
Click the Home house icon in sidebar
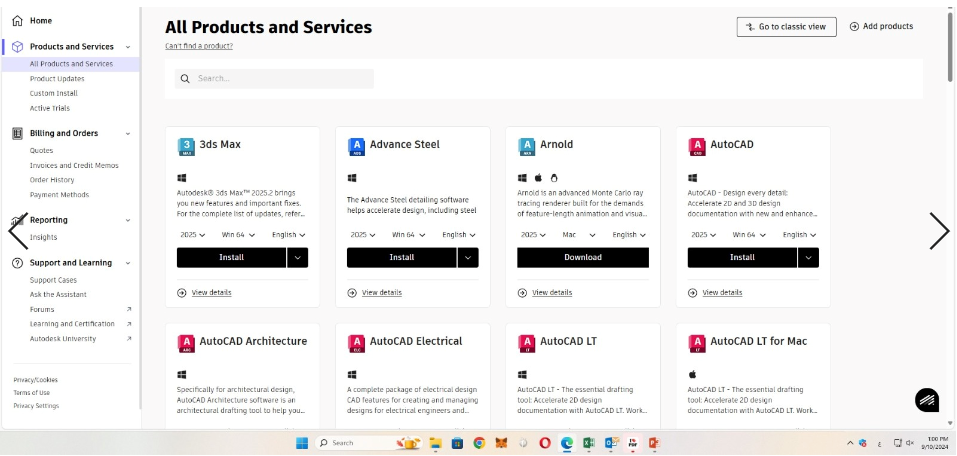click(17, 21)
